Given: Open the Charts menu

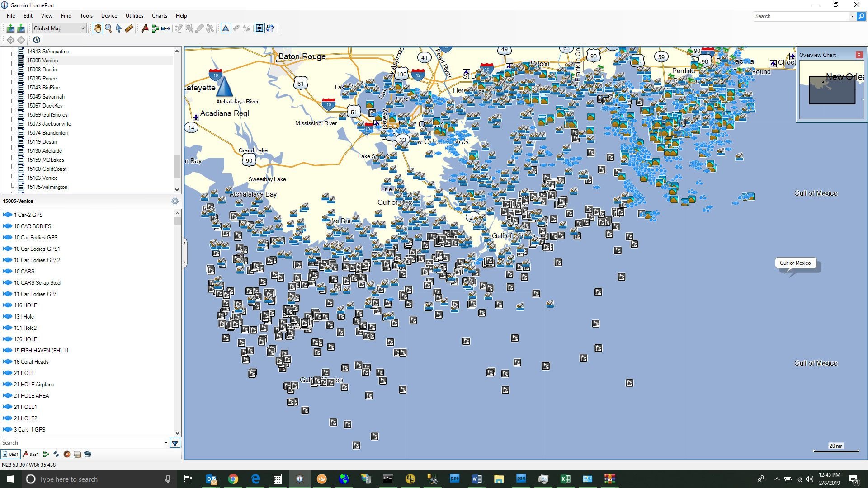Looking at the screenshot, I should point(159,16).
